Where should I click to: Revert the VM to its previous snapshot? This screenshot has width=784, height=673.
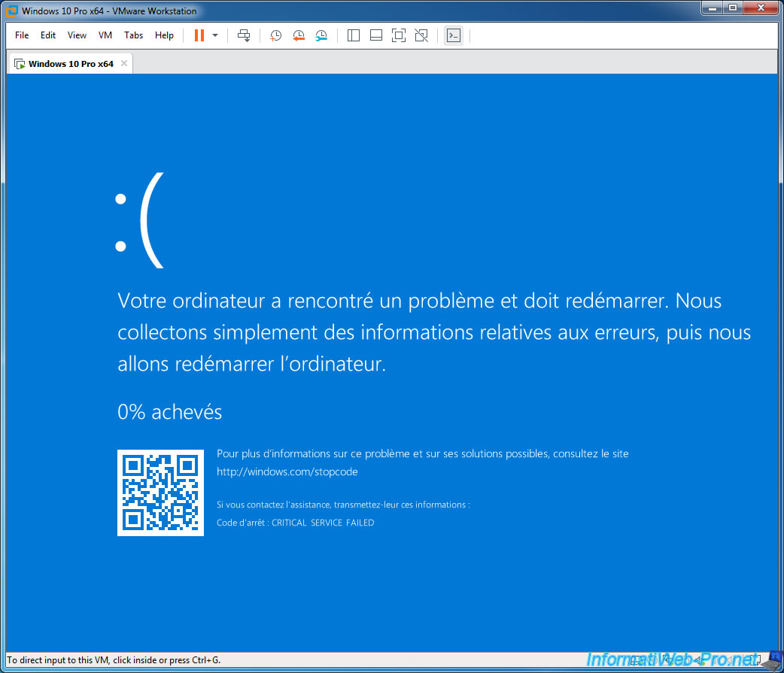299,35
